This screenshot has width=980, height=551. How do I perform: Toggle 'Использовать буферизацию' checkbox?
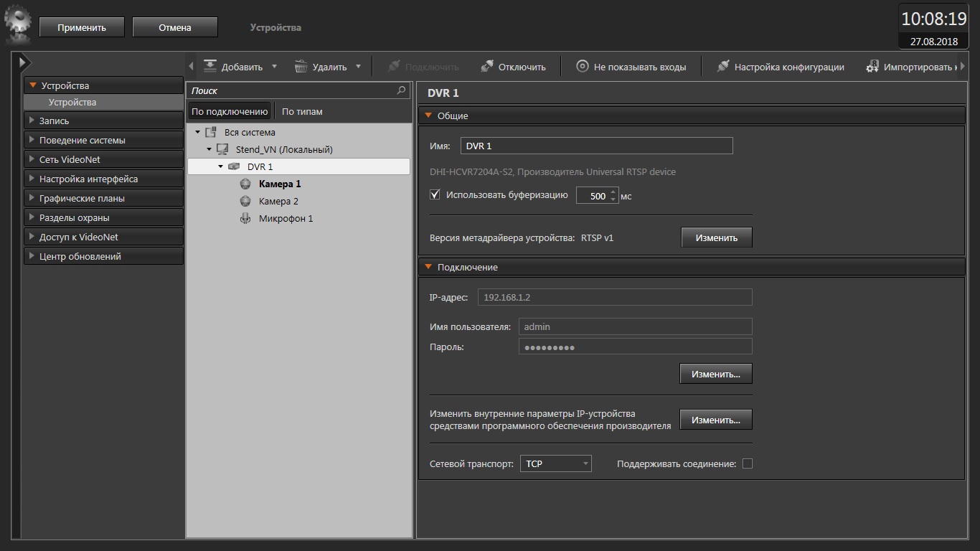point(435,194)
